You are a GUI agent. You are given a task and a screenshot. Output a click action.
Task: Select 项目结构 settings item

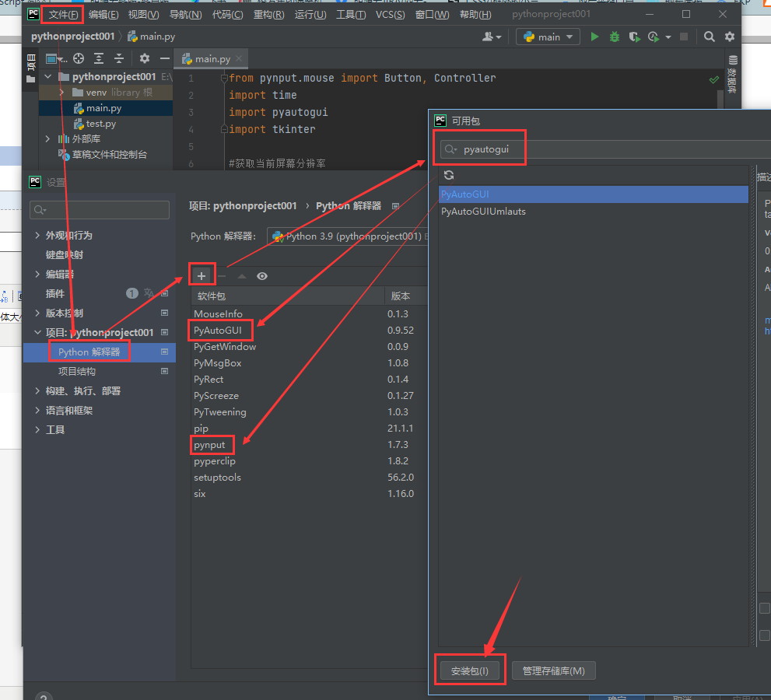100,372
